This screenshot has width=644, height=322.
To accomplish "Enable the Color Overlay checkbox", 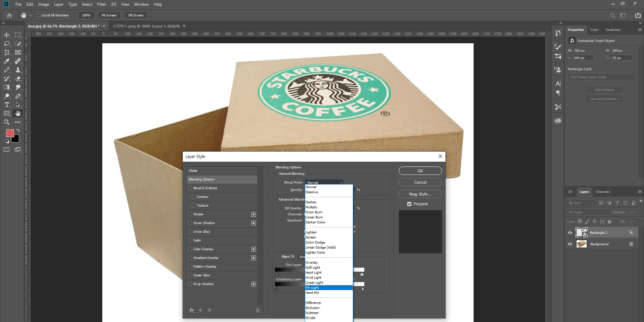I will click(x=191, y=249).
